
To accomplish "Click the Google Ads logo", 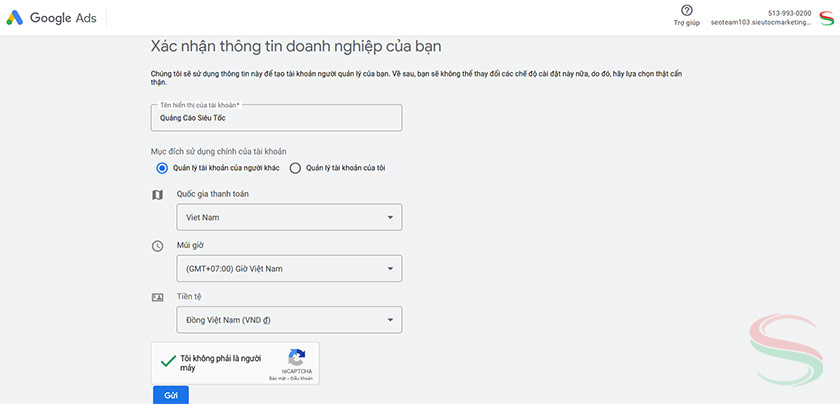I will (54, 18).
